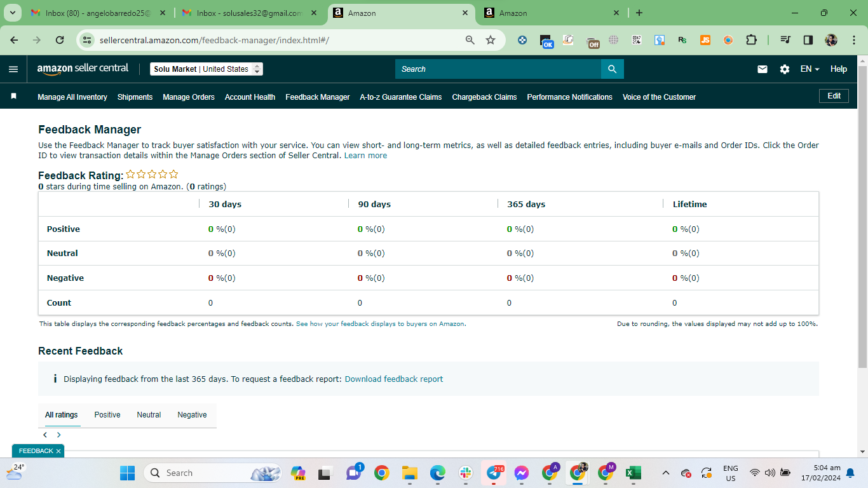Go to the previous feedback page arrow
The width and height of the screenshot is (868, 488).
tap(45, 435)
